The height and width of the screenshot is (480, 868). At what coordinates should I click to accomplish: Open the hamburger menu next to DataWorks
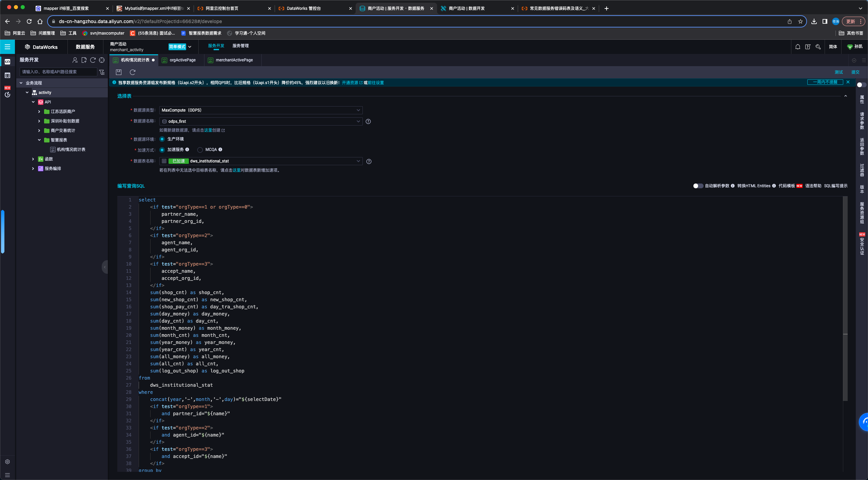point(7,47)
